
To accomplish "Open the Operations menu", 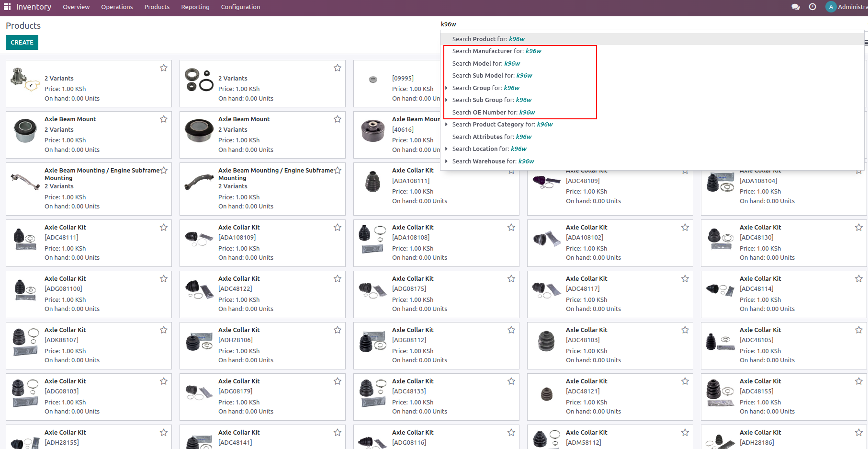I will point(117,7).
